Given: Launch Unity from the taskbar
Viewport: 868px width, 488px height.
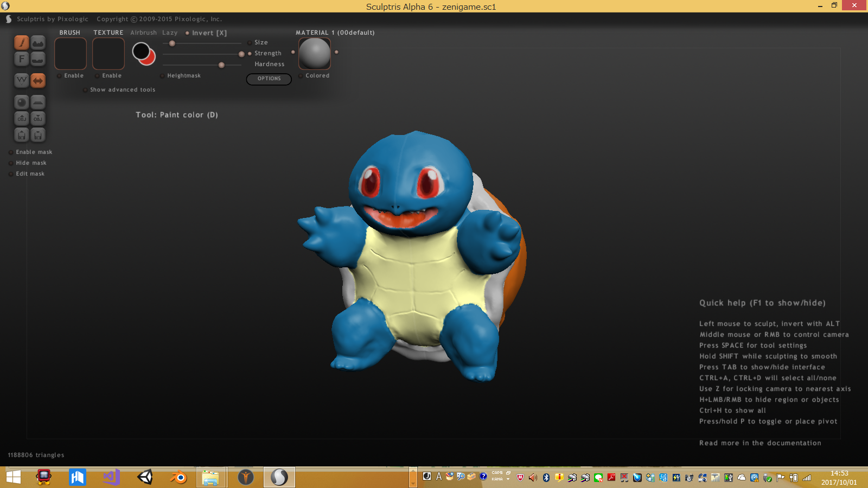Looking at the screenshot, I should [145, 477].
